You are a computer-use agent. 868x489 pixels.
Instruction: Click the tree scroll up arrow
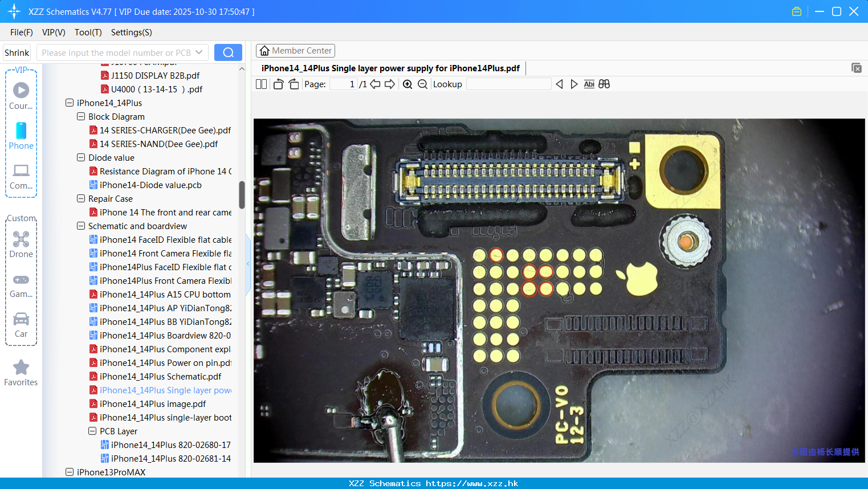coord(242,69)
